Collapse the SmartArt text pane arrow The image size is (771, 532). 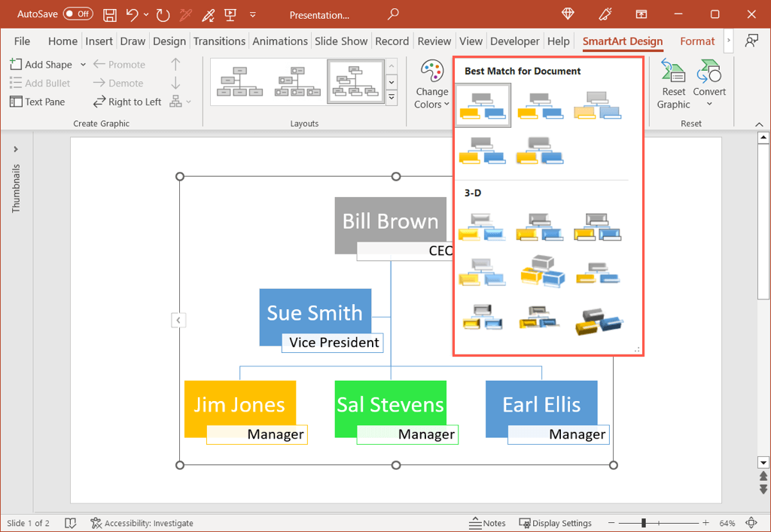(178, 321)
